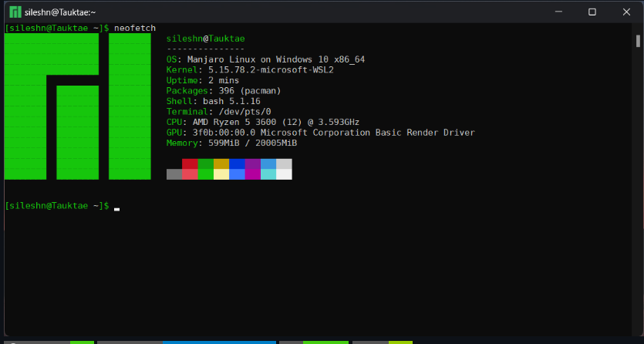Click the cursor at the bottom shell prompt
Screen dimensions: 644x344
coord(116,209)
